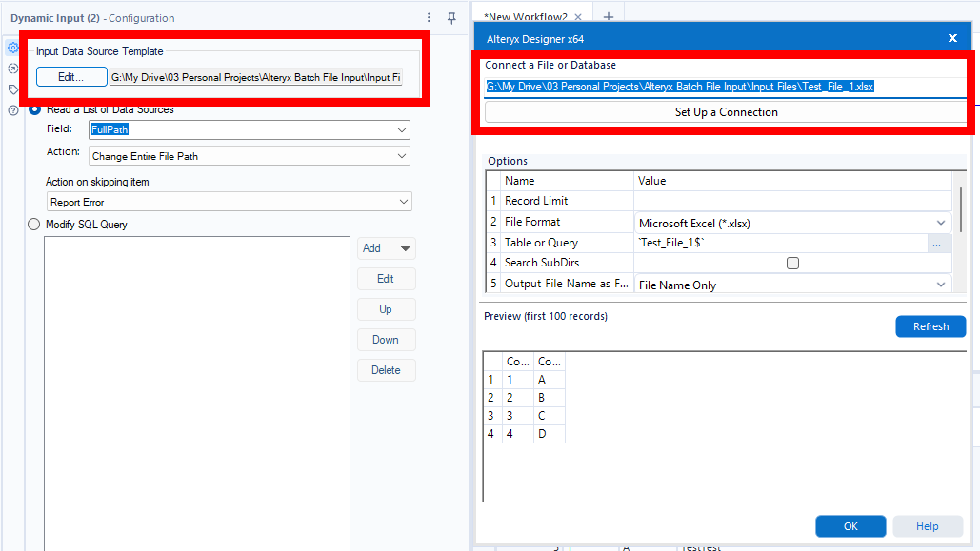The height and width of the screenshot is (551, 980).
Task: Select Read a List of Data Sources option
Action: pos(33,108)
